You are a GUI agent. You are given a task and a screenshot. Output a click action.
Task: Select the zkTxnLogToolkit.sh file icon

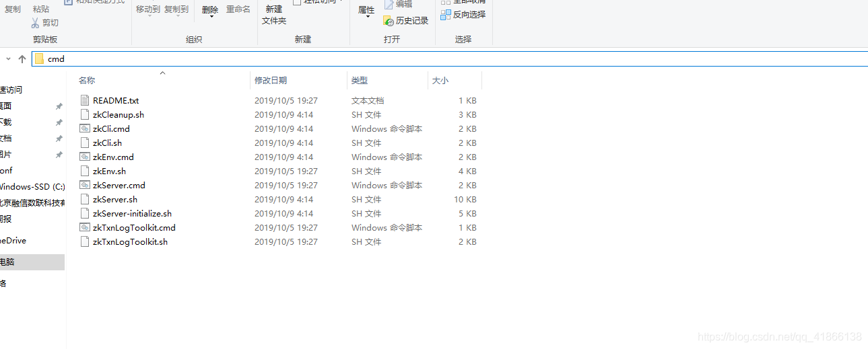click(x=85, y=241)
